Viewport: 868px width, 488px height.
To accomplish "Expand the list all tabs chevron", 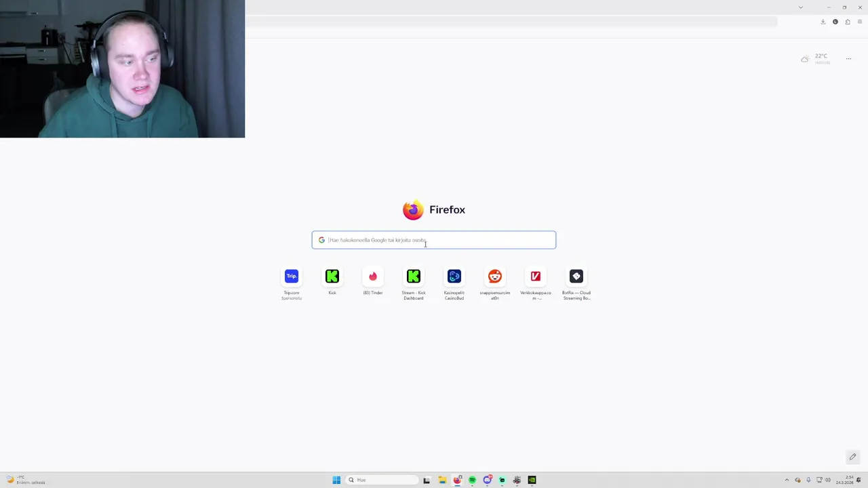I will (x=801, y=7).
